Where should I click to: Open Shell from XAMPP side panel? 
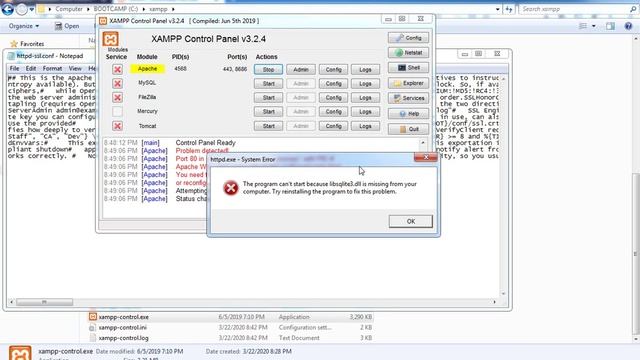(409, 68)
